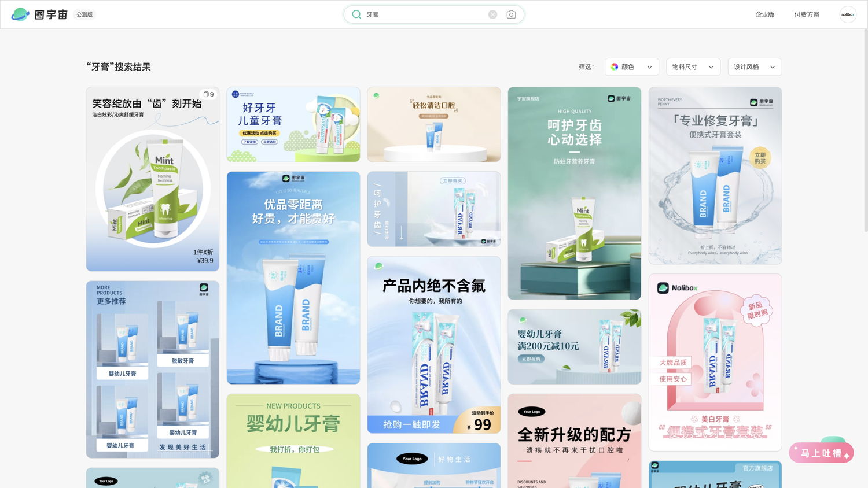Open the 官方旗舰店 template
This screenshot has width=868, height=488.
click(715, 474)
